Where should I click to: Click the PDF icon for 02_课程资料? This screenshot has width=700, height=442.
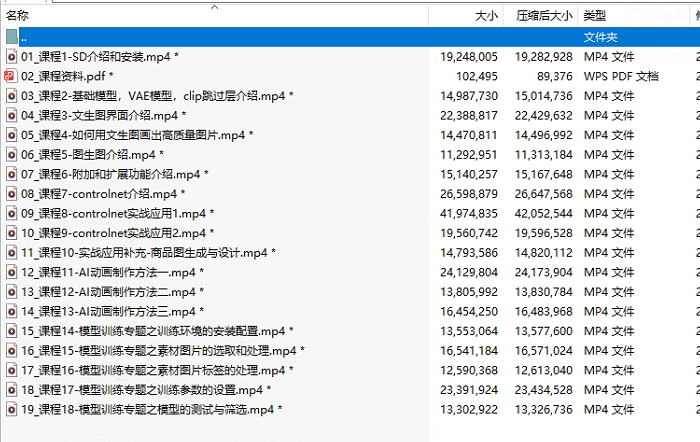[x=11, y=76]
